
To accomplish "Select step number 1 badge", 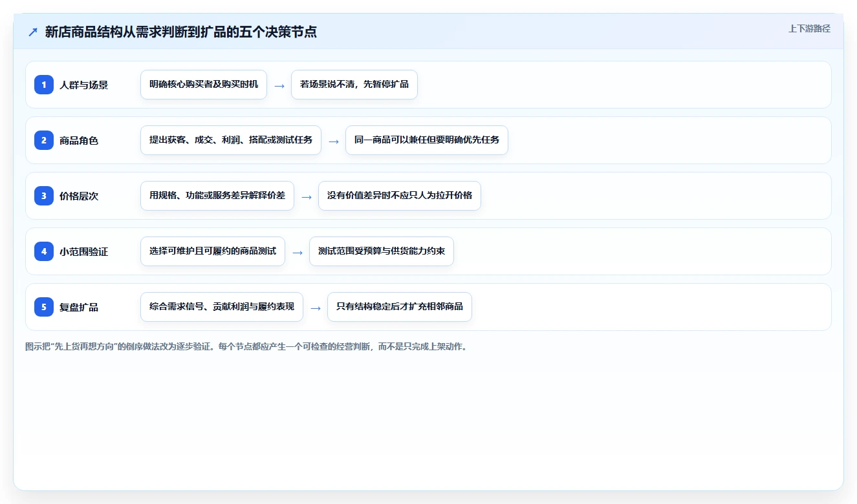I will [x=44, y=85].
